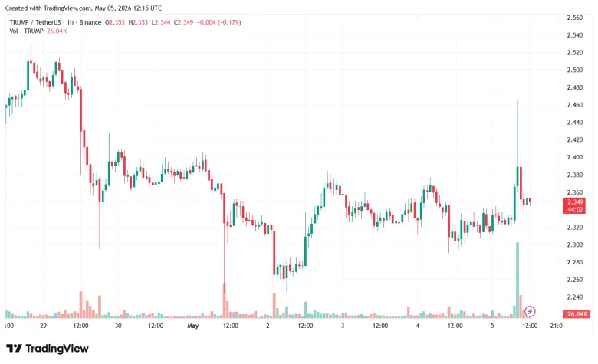
Task: Click the 2.560 price scale label
Action: pyautogui.click(x=575, y=18)
